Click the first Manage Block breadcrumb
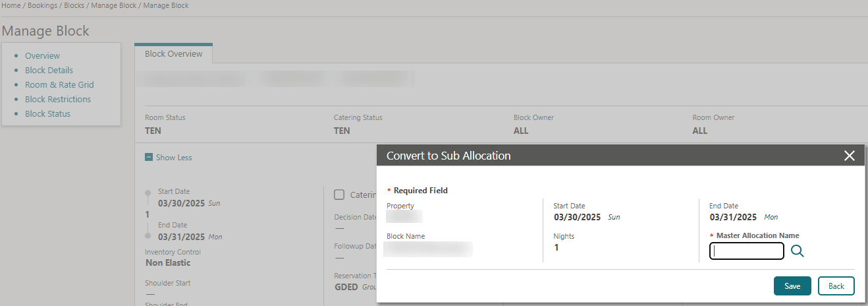 point(114,5)
